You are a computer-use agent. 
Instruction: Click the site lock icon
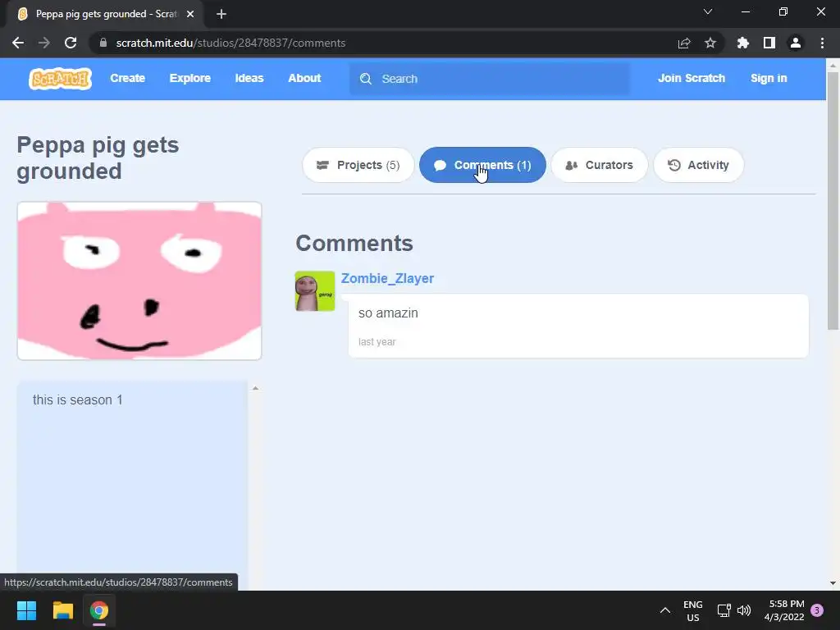pyautogui.click(x=103, y=43)
